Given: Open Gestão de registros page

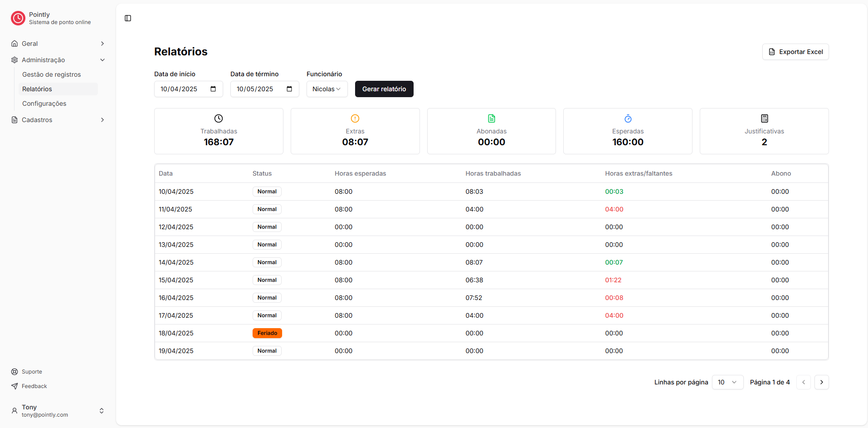Looking at the screenshot, I should (x=52, y=74).
